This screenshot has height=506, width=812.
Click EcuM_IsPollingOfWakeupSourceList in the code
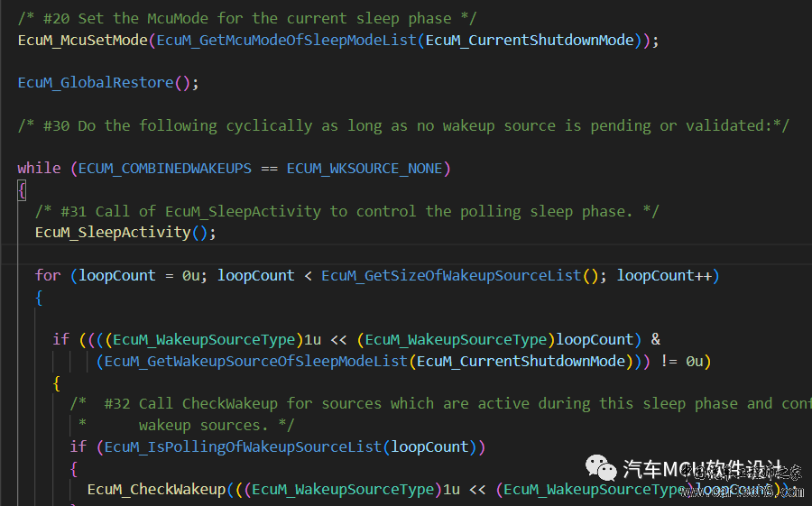tap(243, 447)
